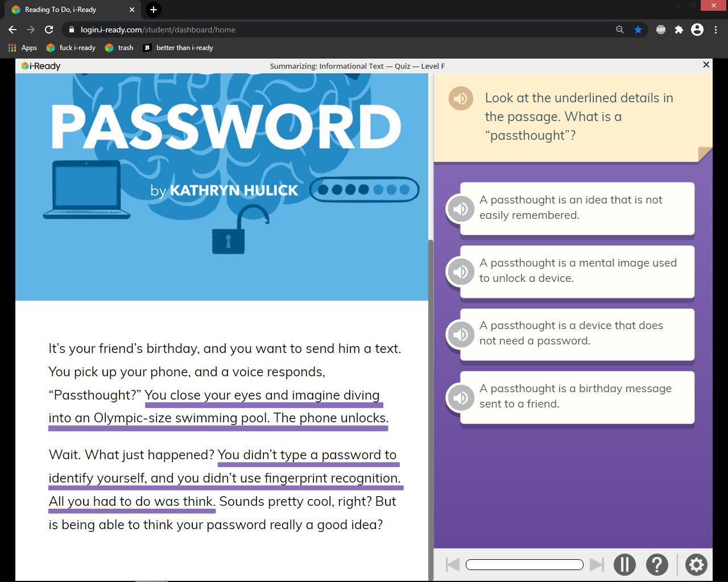728x582 pixels.
Task: Play audio for 'mental image' answer
Action: pos(461,272)
